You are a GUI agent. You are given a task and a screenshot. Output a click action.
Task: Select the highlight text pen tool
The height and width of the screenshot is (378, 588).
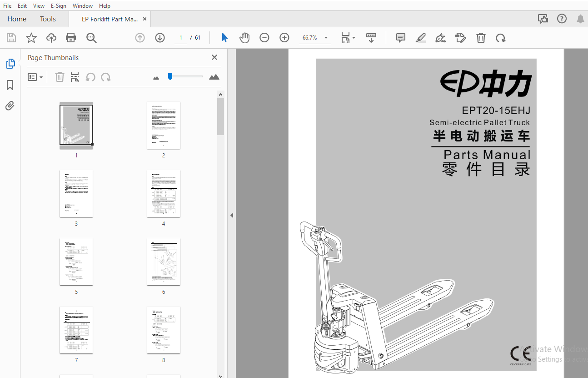(x=421, y=38)
